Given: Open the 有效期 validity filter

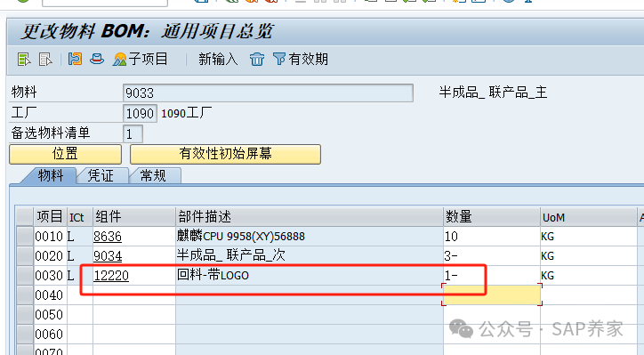Looking at the screenshot, I should [301, 59].
